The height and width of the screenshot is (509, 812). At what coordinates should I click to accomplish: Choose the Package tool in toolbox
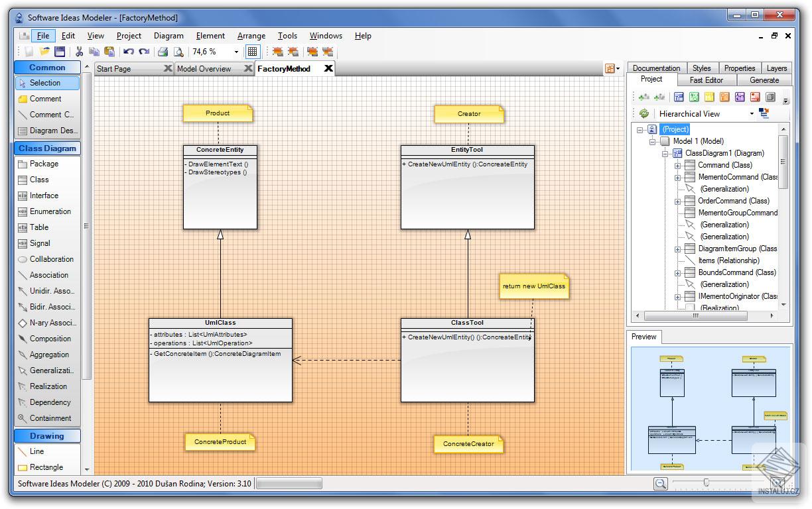coord(47,164)
